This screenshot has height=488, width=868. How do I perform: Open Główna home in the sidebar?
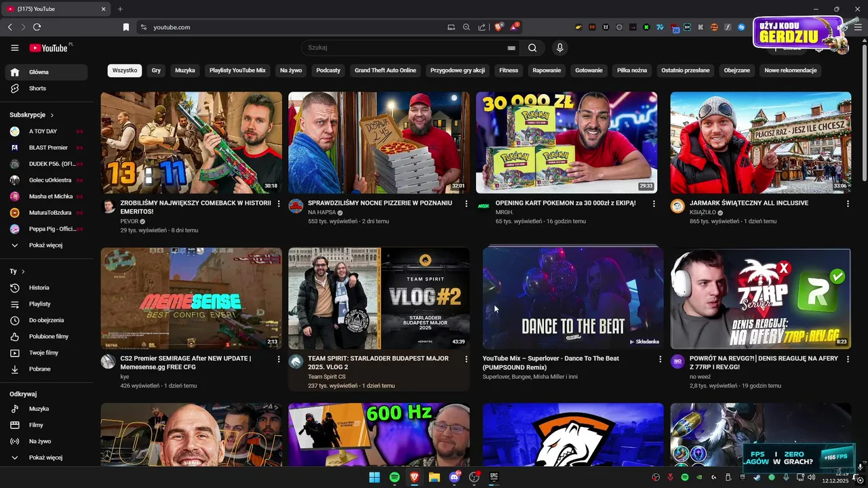point(46,72)
